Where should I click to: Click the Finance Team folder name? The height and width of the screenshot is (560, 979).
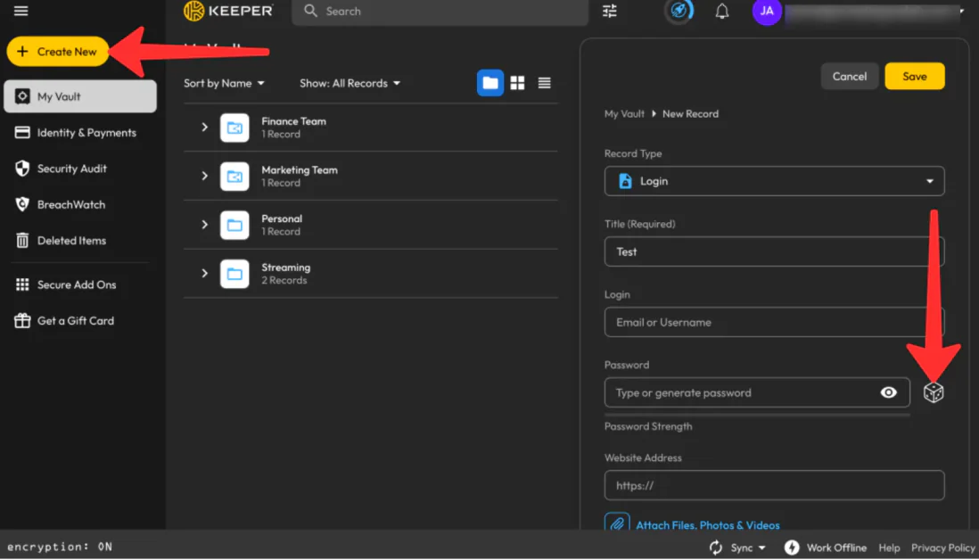click(293, 121)
